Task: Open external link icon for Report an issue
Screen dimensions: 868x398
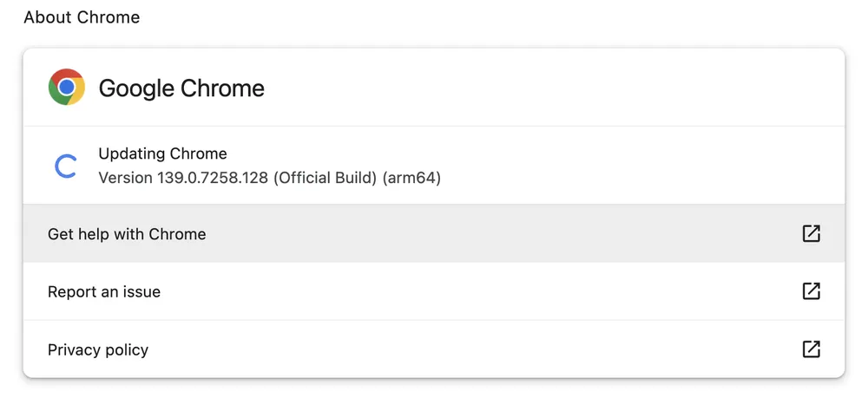Action: (811, 290)
